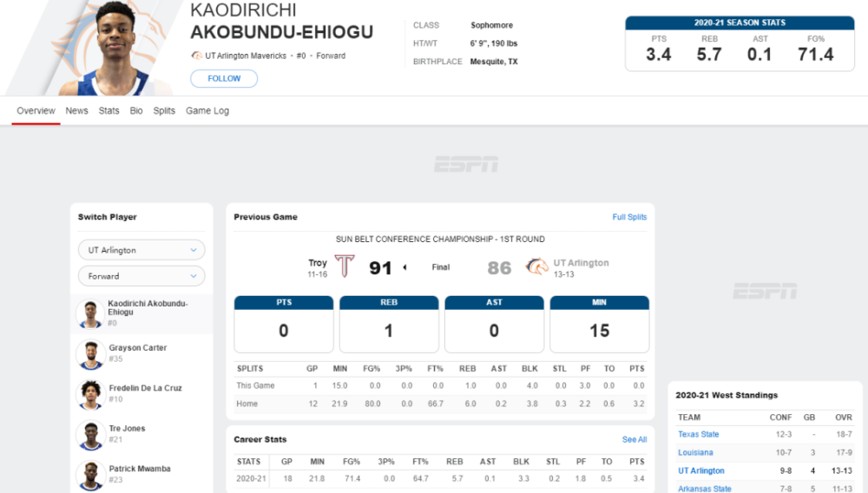The width and height of the screenshot is (868, 493).
Task: Open Louisiana team link in standings
Action: click(695, 452)
